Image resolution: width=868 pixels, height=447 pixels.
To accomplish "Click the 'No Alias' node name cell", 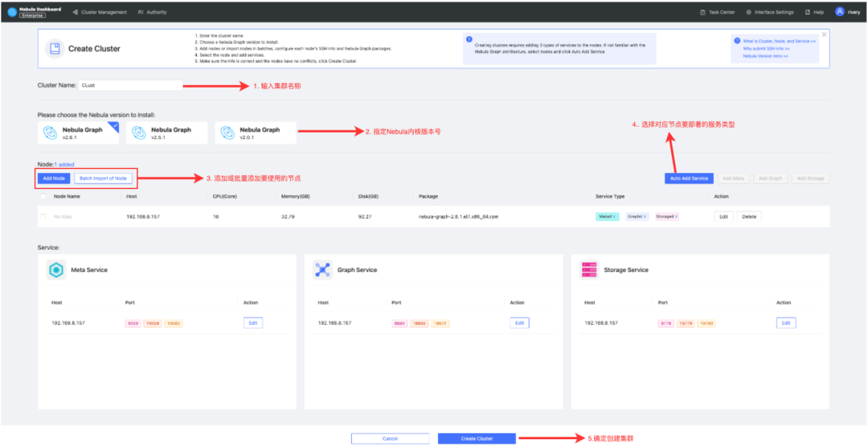I will point(63,216).
